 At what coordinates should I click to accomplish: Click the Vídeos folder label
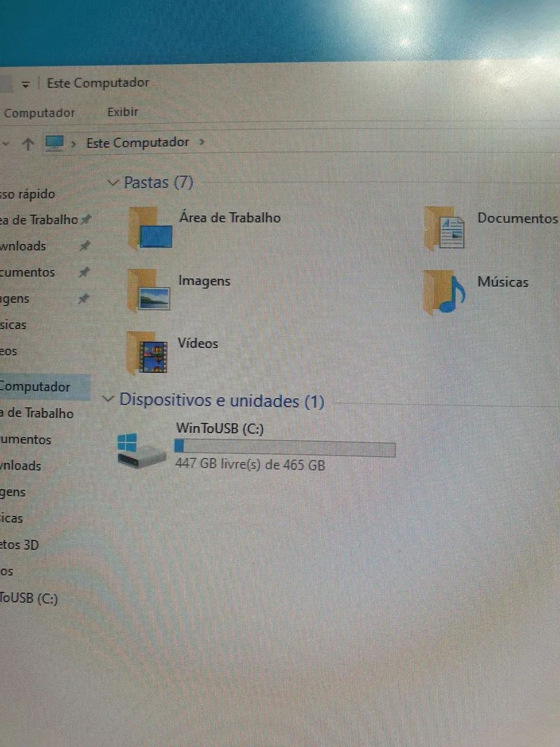198,343
